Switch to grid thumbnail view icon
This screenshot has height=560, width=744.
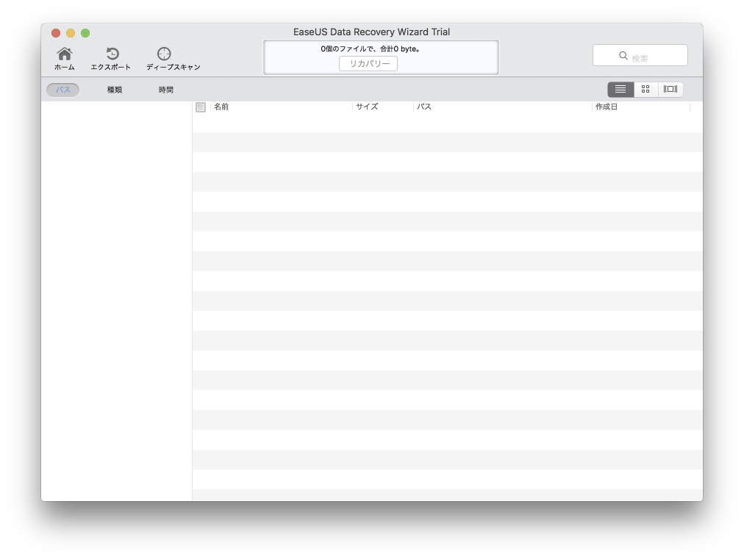645,89
